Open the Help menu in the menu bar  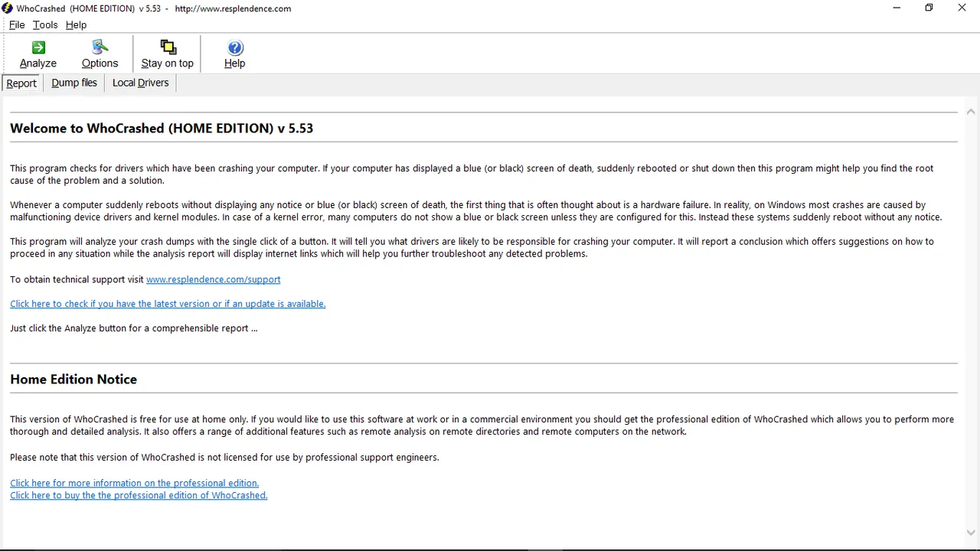point(76,24)
